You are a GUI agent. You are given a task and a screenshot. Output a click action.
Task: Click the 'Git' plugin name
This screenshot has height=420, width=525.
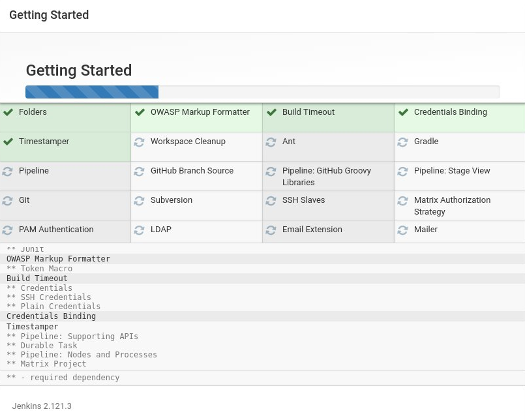tap(24, 200)
